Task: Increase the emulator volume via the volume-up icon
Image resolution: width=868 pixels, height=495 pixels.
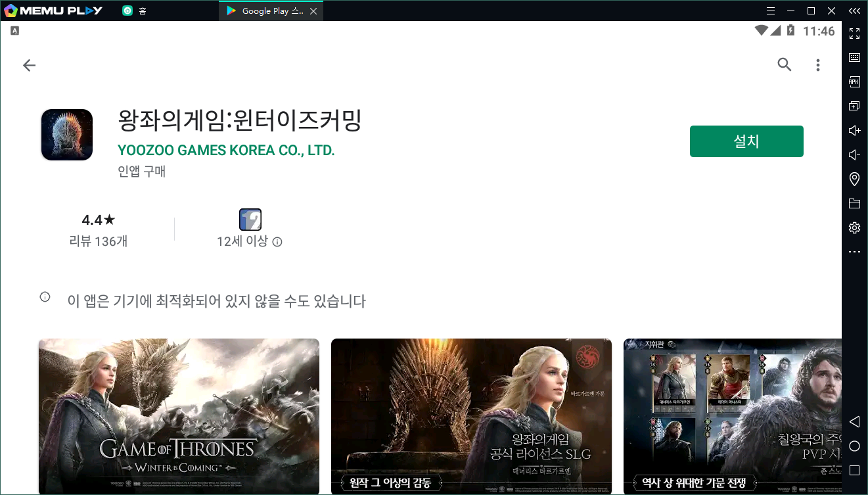Action: 854,130
